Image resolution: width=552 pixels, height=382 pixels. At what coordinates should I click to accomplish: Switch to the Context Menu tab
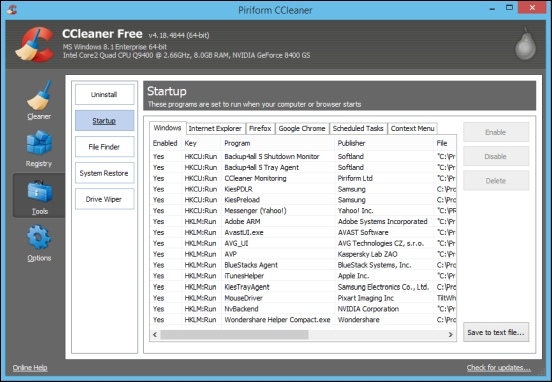click(x=412, y=129)
